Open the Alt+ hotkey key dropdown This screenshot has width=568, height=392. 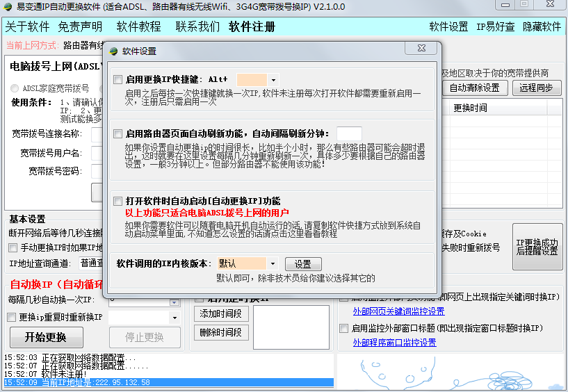point(273,80)
